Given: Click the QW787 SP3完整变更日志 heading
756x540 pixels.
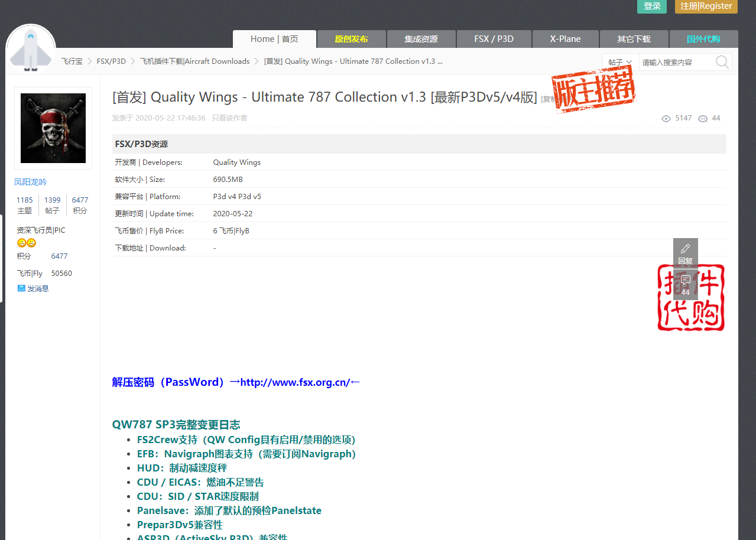Looking at the screenshot, I should click(176, 425).
